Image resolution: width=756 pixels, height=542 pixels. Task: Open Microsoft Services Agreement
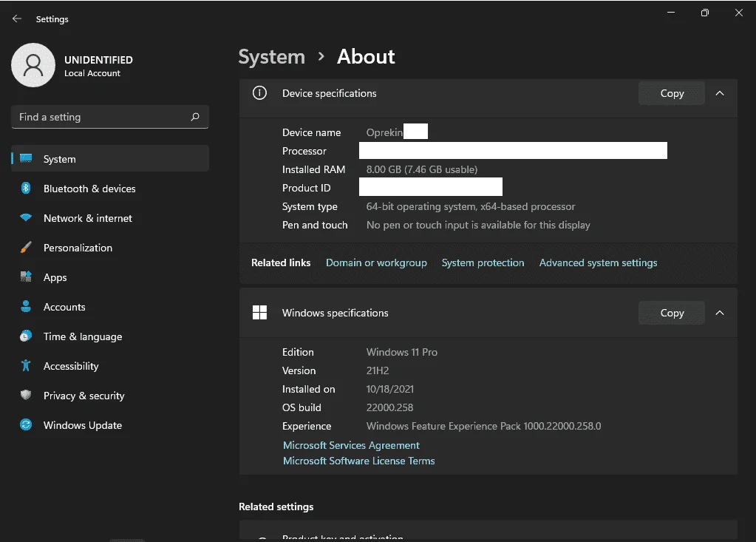(351, 445)
